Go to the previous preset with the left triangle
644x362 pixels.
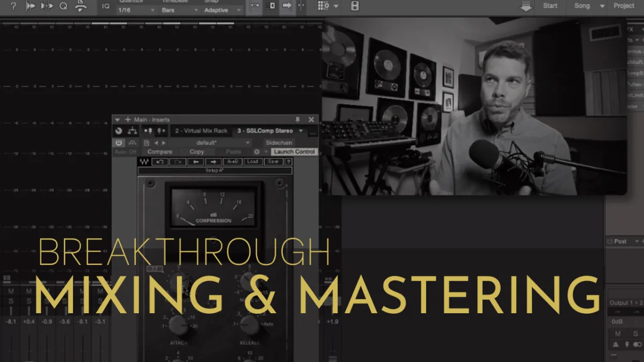click(x=156, y=143)
